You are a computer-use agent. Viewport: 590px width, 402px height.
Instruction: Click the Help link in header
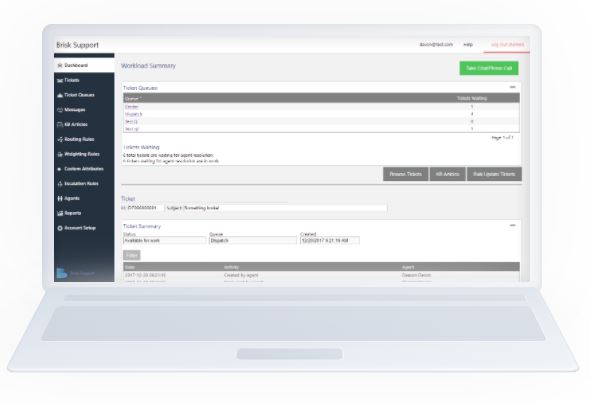tap(468, 44)
